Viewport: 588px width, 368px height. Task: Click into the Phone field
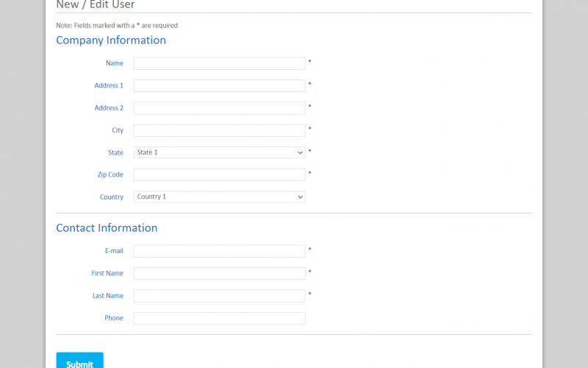(x=219, y=318)
